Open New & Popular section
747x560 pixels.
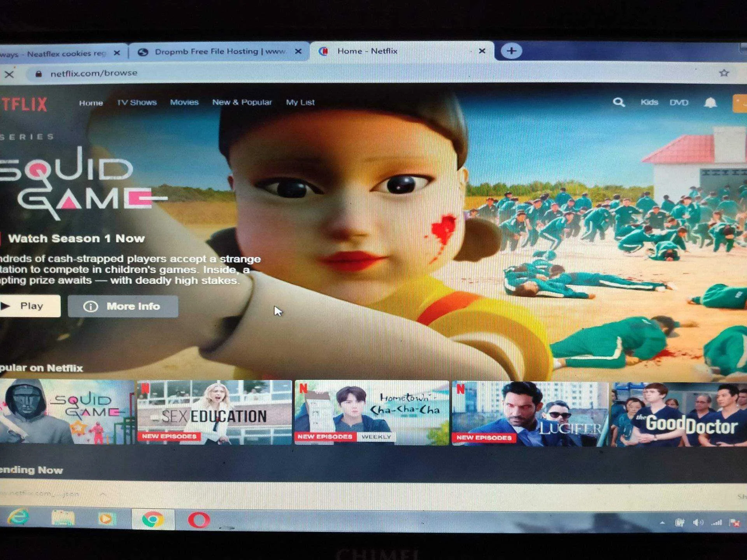(x=242, y=102)
